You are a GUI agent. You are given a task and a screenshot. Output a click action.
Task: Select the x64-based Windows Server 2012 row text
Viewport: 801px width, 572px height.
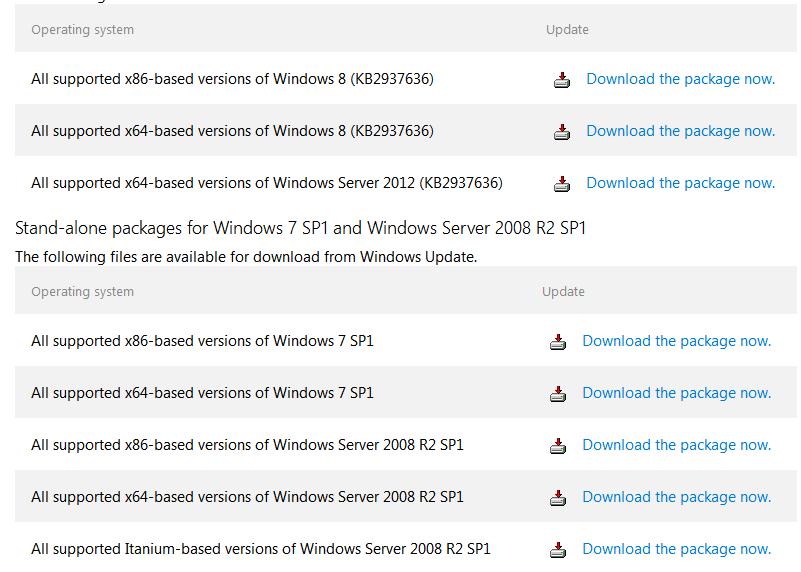266,183
